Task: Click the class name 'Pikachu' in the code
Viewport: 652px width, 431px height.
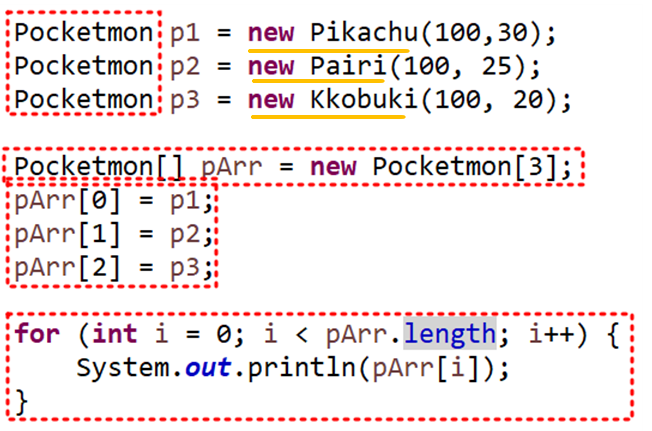Action: [x=364, y=32]
